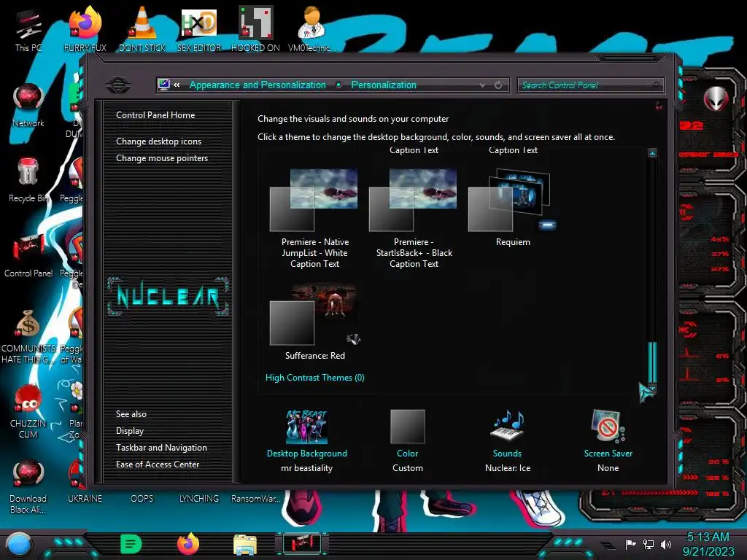The image size is (747, 560).
Task: Click the Action Center flag tray icon
Action: (630, 544)
